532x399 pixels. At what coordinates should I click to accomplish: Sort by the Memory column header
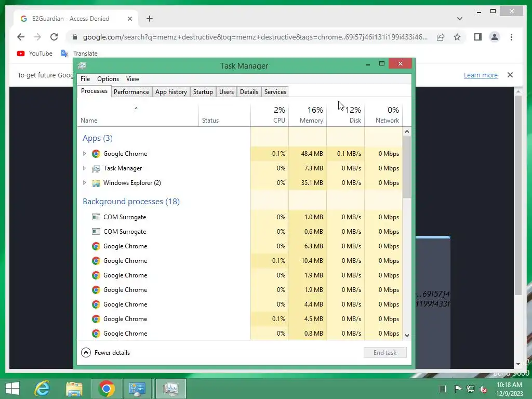(x=308, y=115)
